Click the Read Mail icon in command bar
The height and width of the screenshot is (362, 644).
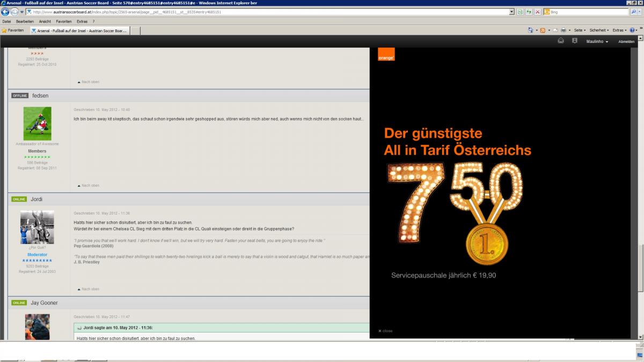[556, 31]
